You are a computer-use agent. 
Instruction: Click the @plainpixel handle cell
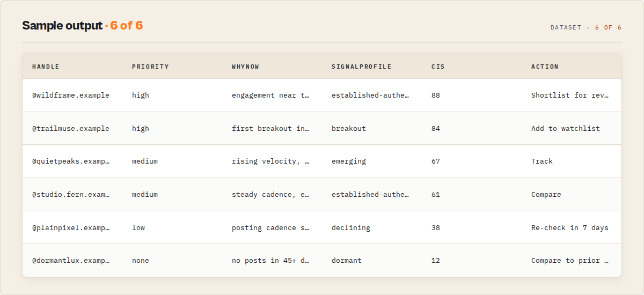coord(71,228)
